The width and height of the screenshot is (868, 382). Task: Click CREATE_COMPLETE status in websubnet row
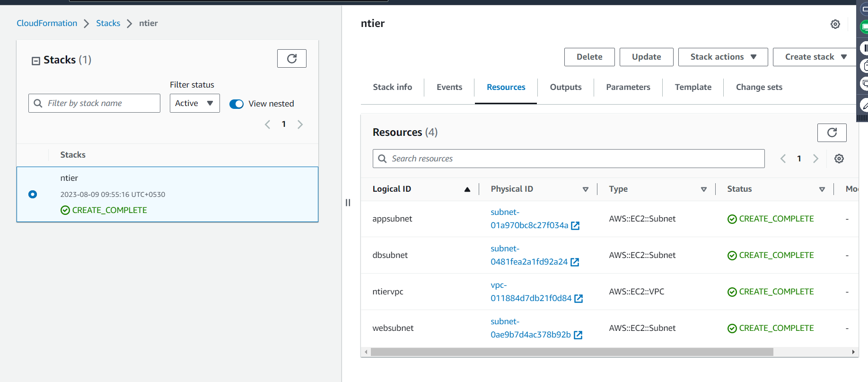click(776, 328)
